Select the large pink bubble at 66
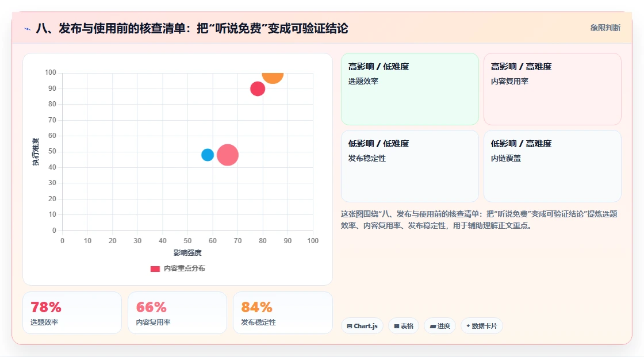The height and width of the screenshot is (357, 644). 228,155
